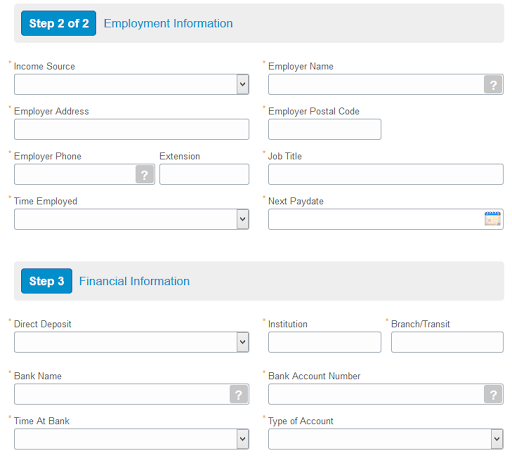Click the Step 2 of 2 badge
The width and height of the screenshot is (512, 465).
tap(58, 23)
